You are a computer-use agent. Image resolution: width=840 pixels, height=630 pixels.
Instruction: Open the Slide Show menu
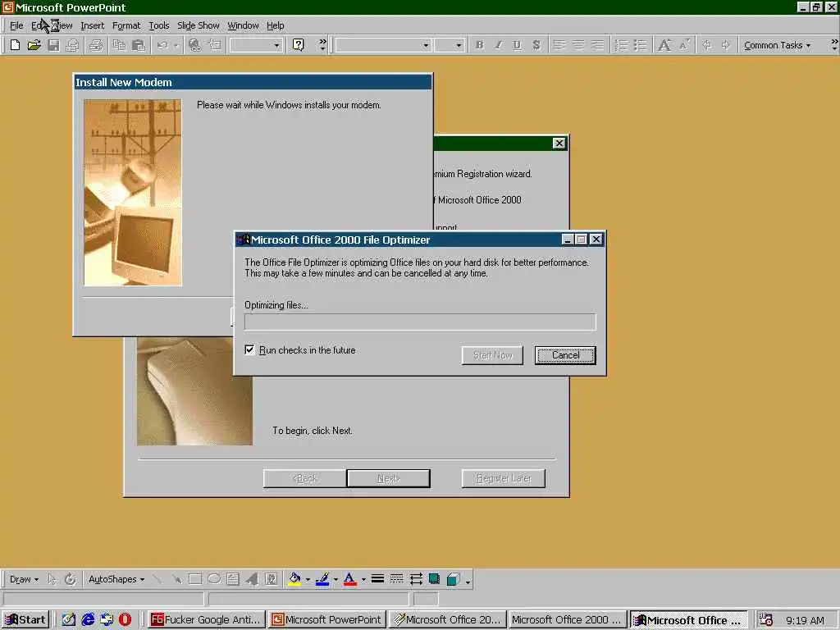pos(199,25)
